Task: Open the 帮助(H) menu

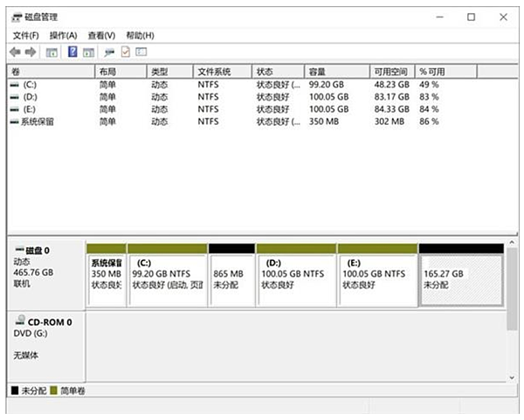Action: coord(140,36)
